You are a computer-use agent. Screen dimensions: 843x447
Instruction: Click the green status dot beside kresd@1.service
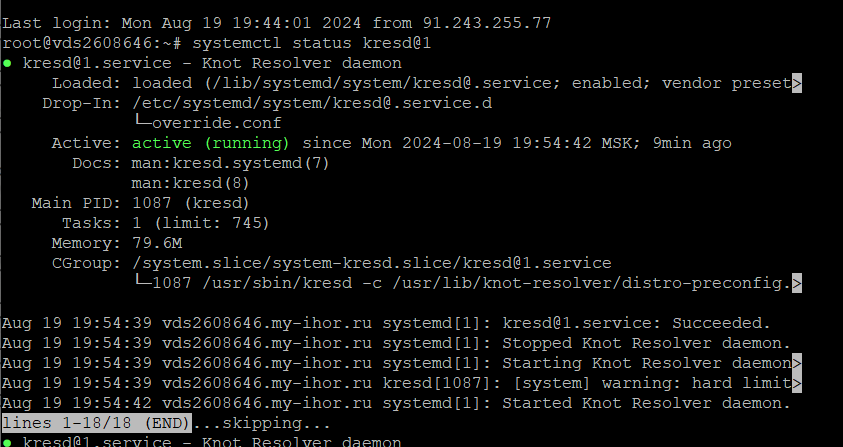click(7, 63)
